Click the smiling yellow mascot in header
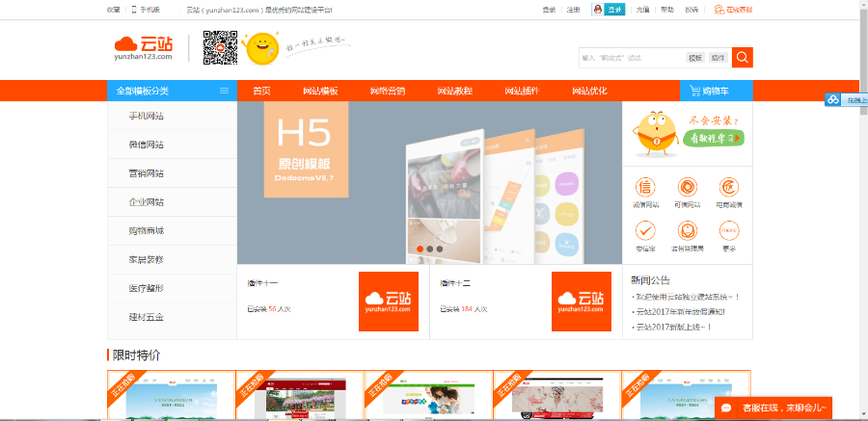This screenshot has height=421, width=868. (x=261, y=49)
